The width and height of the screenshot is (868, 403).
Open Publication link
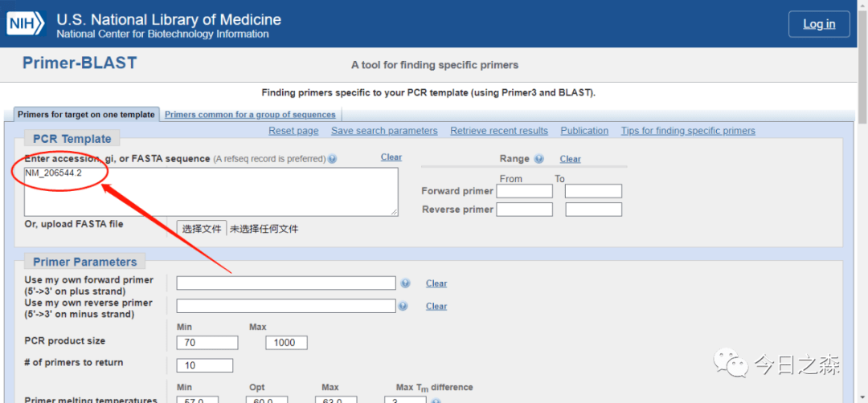584,131
